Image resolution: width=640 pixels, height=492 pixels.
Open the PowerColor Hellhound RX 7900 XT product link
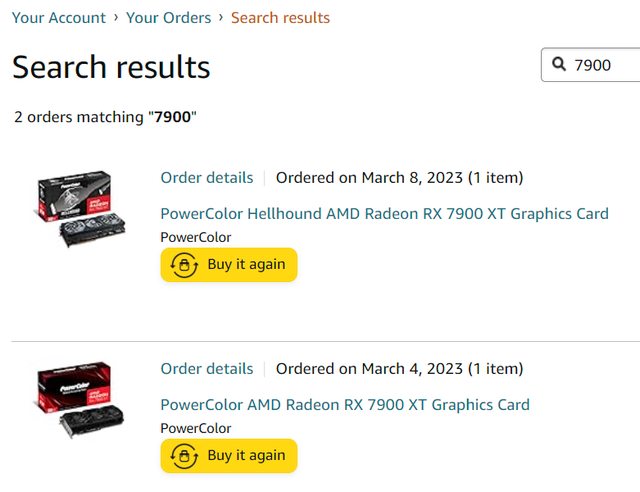(x=384, y=213)
